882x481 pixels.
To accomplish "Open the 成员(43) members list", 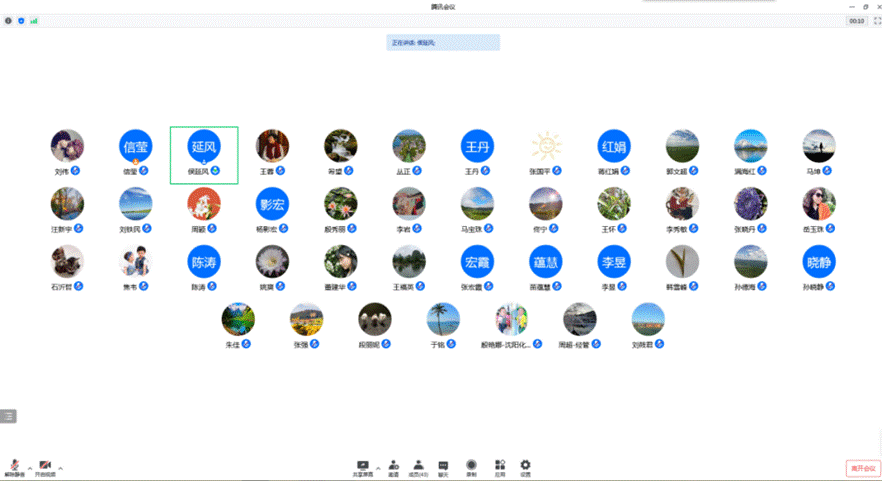I will (x=418, y=466).
